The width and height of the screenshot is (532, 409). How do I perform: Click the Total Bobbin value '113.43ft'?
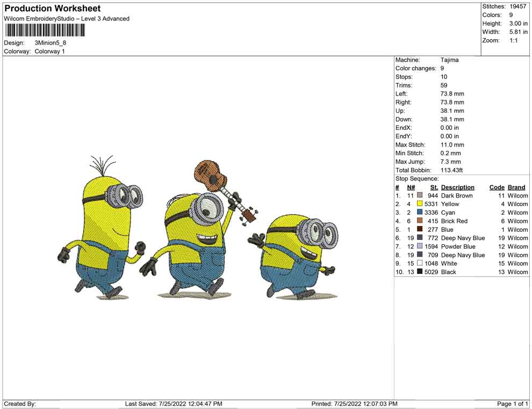(x=451, y=170)
